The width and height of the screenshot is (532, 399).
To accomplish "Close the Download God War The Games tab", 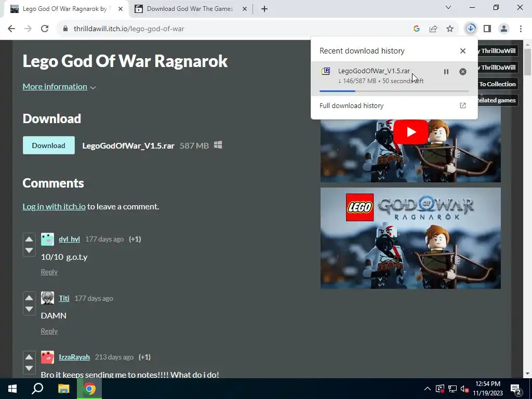I will tap(245, 9).
